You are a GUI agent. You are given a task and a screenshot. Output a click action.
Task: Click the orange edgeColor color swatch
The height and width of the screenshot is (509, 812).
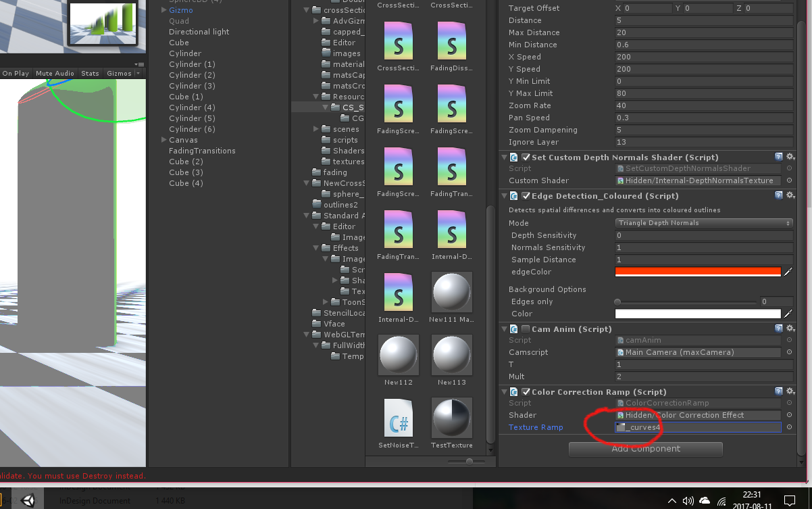[698, 272]
